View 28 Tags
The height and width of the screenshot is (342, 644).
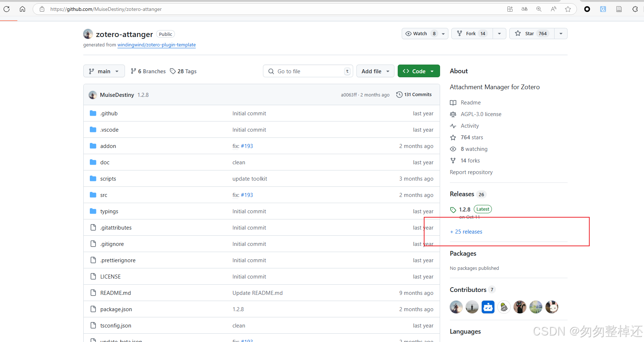183,71
